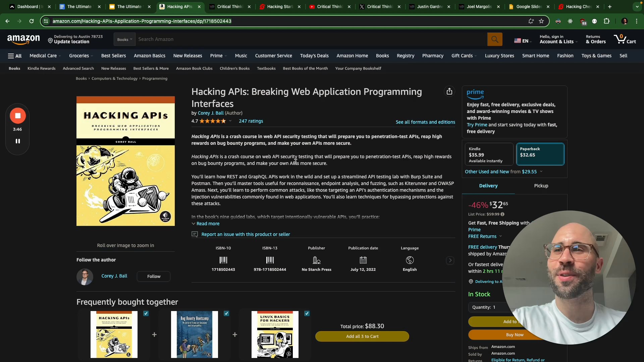Screen dimensions: 644x362
Task: Expand Read more in the description
Action: point(205,224)
